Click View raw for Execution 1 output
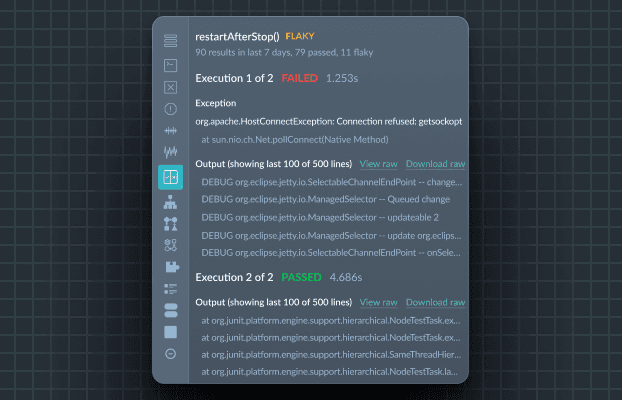The width and height of the screenshot is (622, 400). click(378, 163)
